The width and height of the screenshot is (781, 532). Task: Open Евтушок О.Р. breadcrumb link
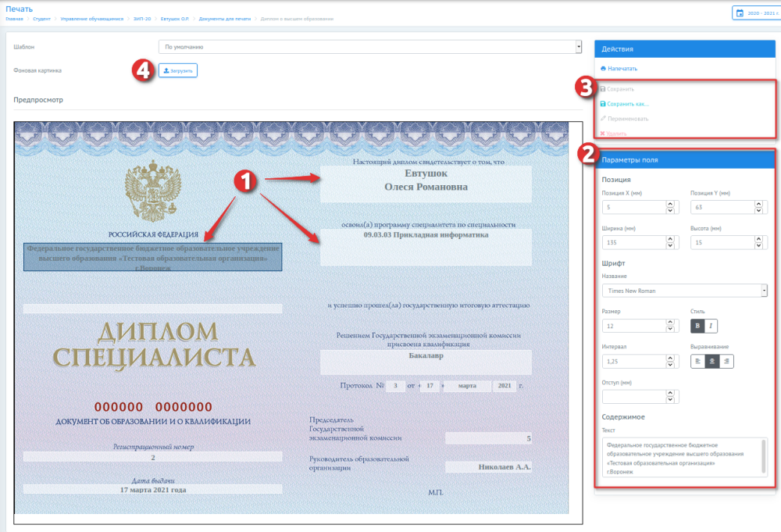(175, 19)
